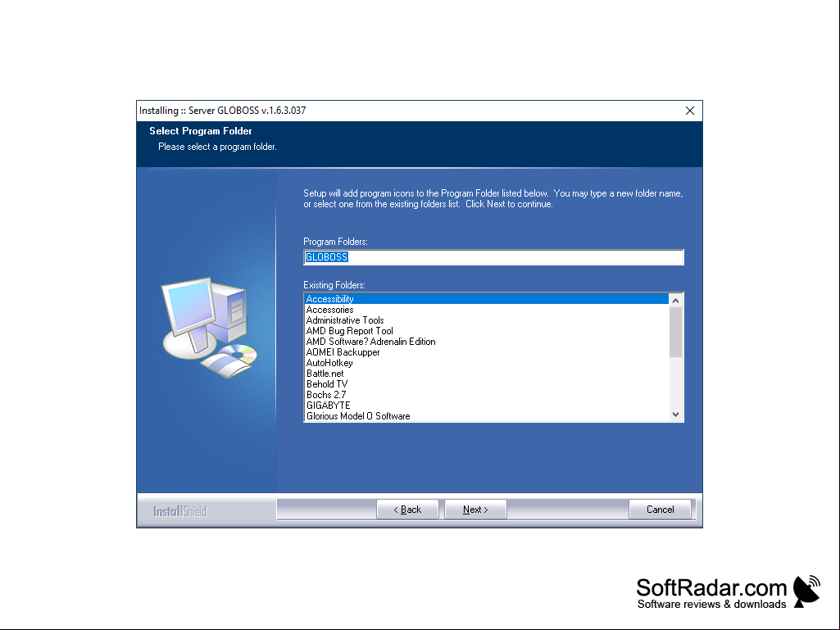Click the list scroll up arrow
Image resolution: width=840 pixels, height=630 pixels.
(x=675, y=301)
